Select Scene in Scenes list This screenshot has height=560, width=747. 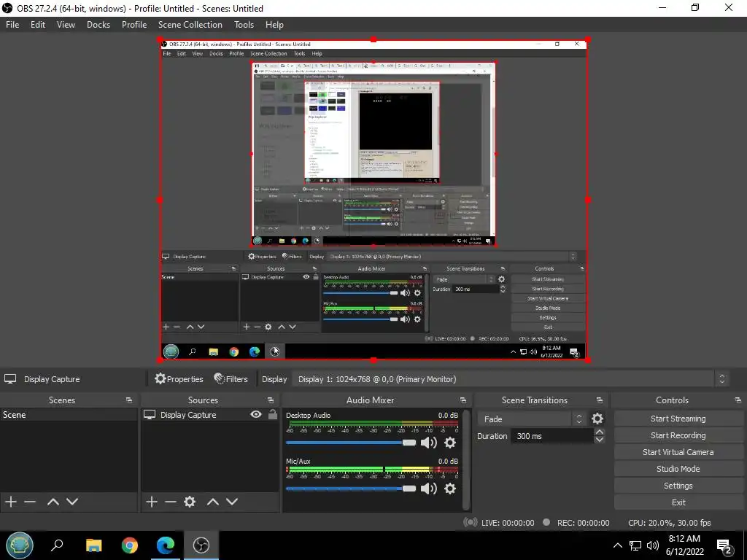pos(69,415)
